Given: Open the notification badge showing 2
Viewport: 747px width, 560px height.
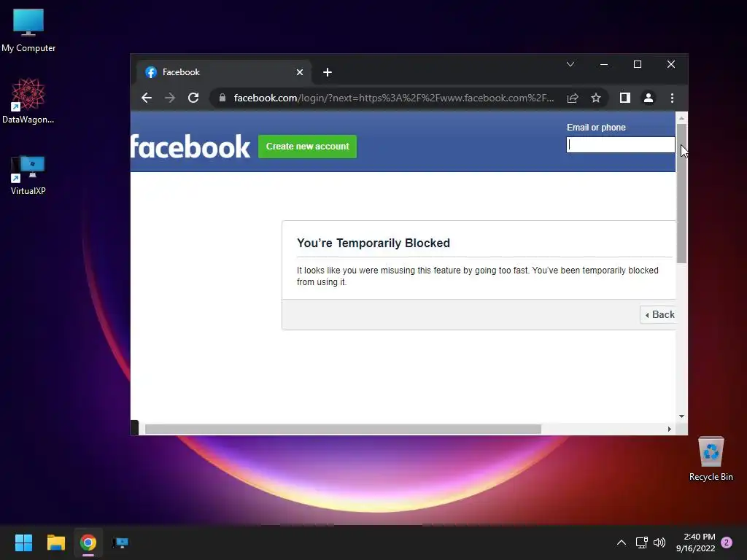Looking at the screenshot, I should pyautogui.click(x=727, y=542).
